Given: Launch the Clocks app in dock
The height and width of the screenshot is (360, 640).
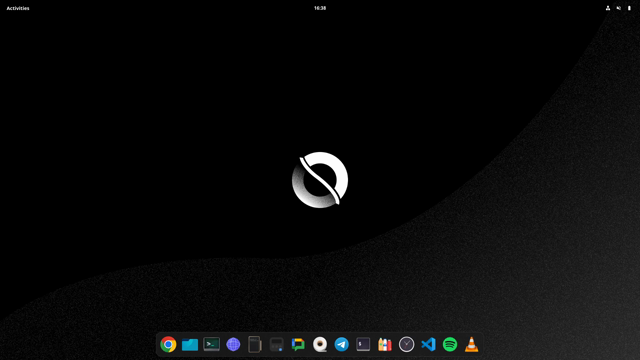Looking at the screenshot, I should point(407,344).
